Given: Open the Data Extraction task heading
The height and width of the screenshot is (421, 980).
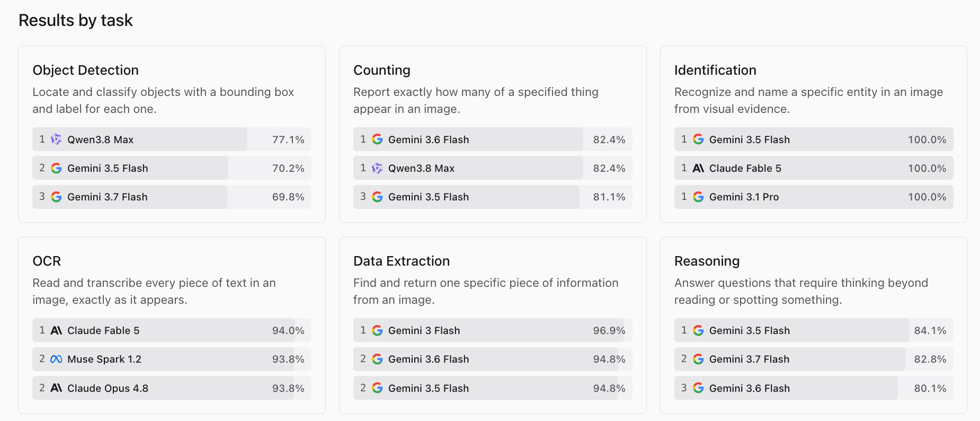Looking at the screenshot, I should pos(402,261).
